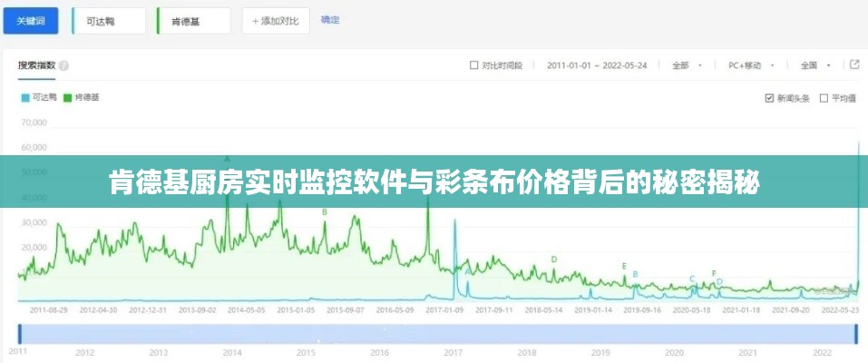Switch to the 搜索指数 tab
The height and width of the screenshot is (363, 868).
(36, 65)
